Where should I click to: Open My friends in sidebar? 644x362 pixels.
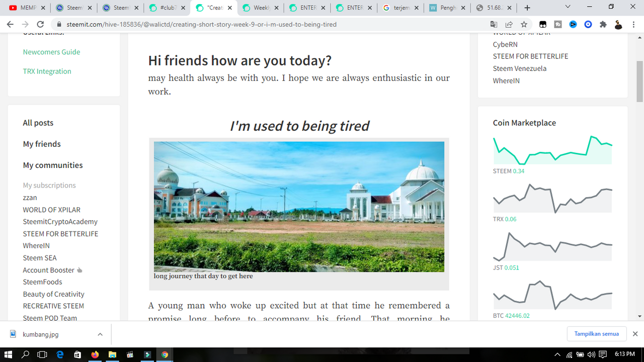42,144
